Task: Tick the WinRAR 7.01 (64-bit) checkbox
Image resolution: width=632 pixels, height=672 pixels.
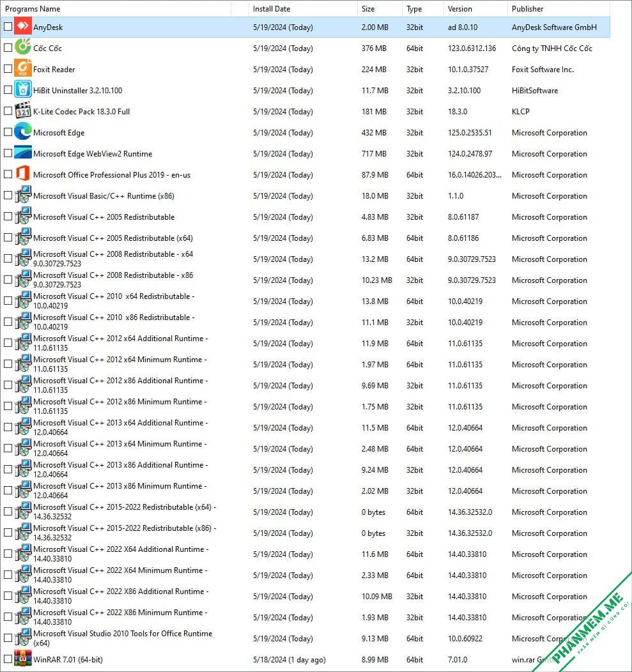Action: click(x=8, y=659)
